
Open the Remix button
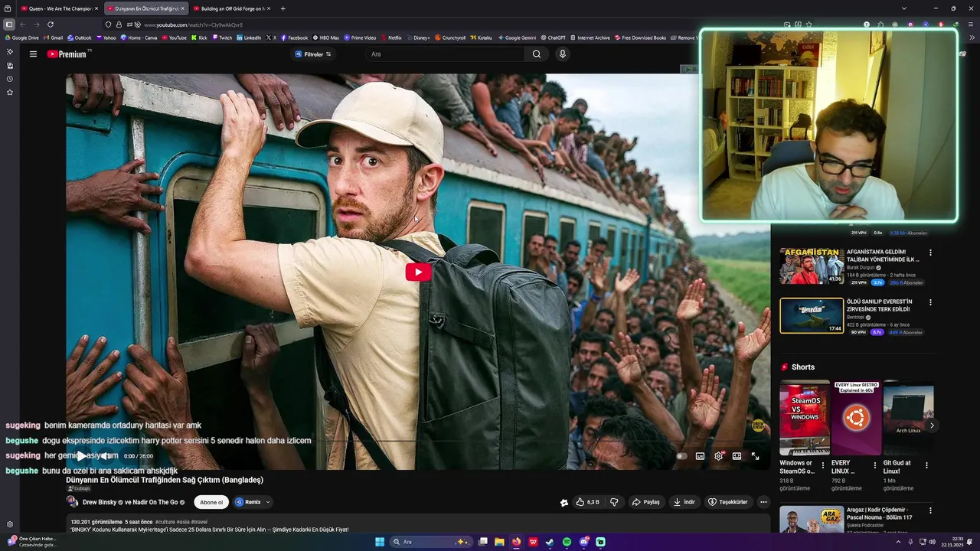(x=248, y=502)
